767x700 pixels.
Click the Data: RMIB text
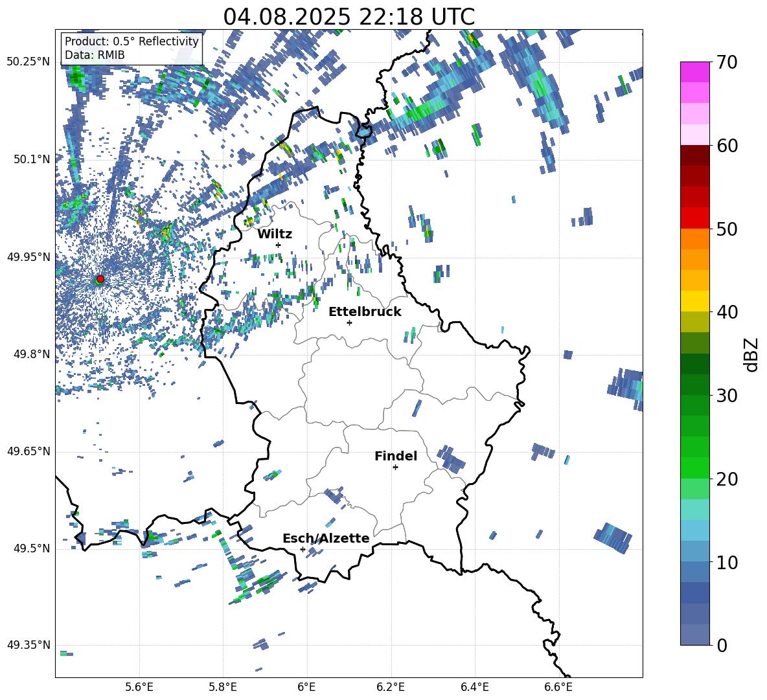tap(95, 55)
